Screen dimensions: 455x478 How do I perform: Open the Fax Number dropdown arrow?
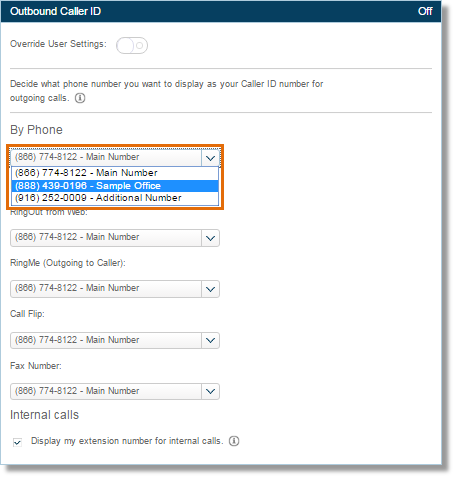pos(210,391)
